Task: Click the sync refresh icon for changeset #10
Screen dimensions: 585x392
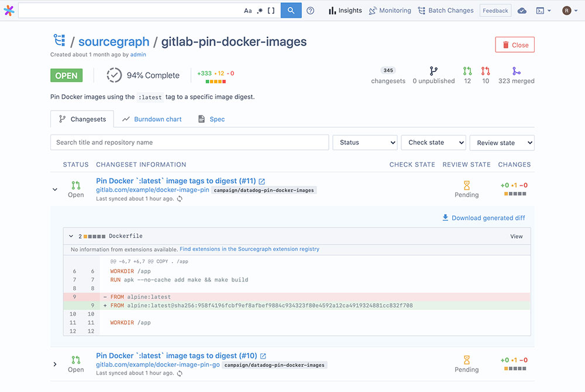Action: [x=180, y=373]
